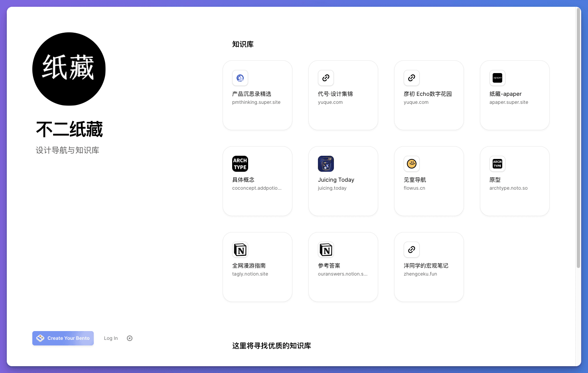Viewport: 588px width, 373px height.
Task: Click the 彦初 Echo数字花园 link icon
Action: click(412, 78)
